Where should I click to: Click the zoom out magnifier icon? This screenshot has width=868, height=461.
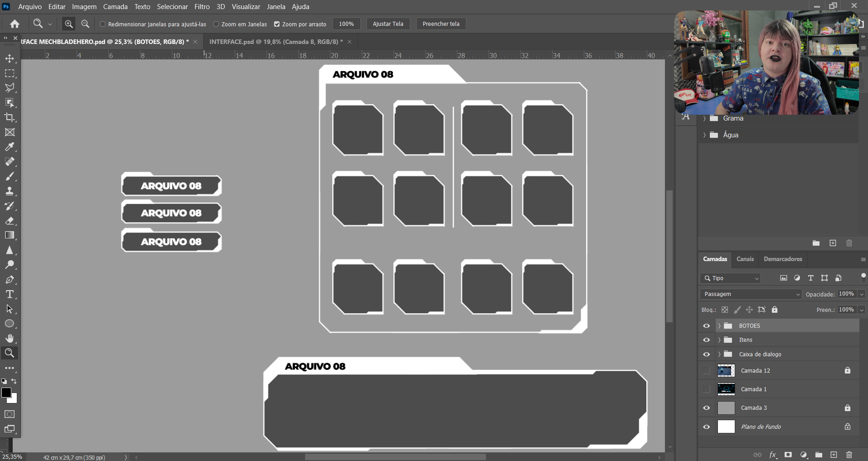85,24
